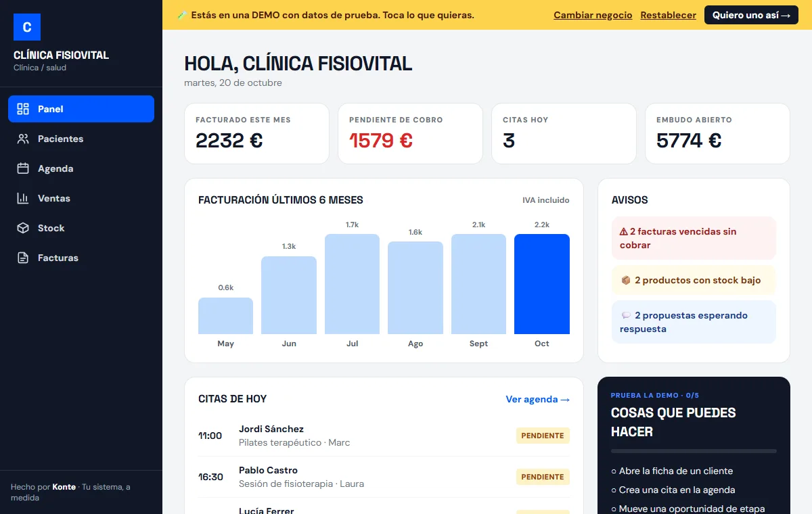Click the 2232 € billed amount

tap(229, 141)
